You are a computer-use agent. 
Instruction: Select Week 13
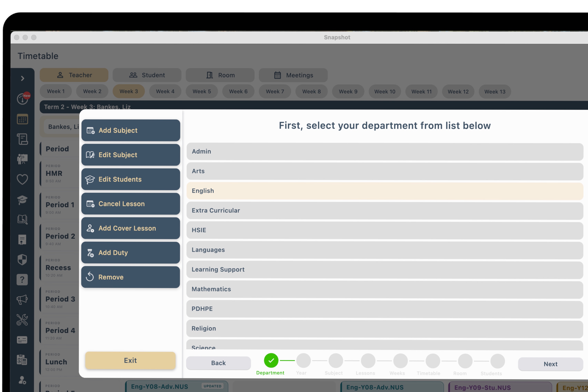495,91
